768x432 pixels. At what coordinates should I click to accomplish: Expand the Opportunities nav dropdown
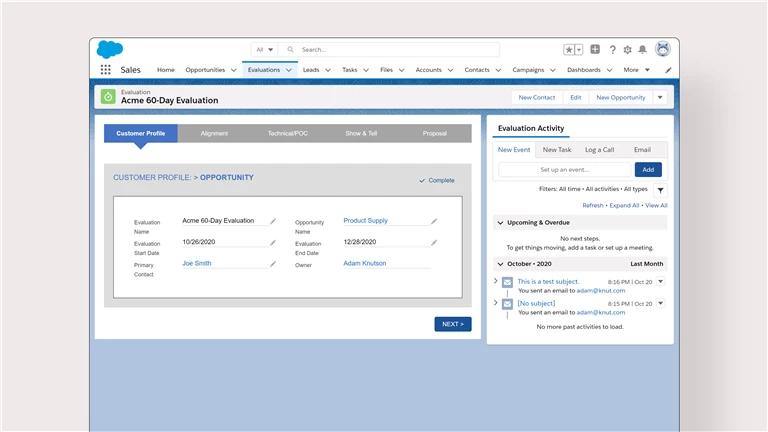[x=234, y=70]
